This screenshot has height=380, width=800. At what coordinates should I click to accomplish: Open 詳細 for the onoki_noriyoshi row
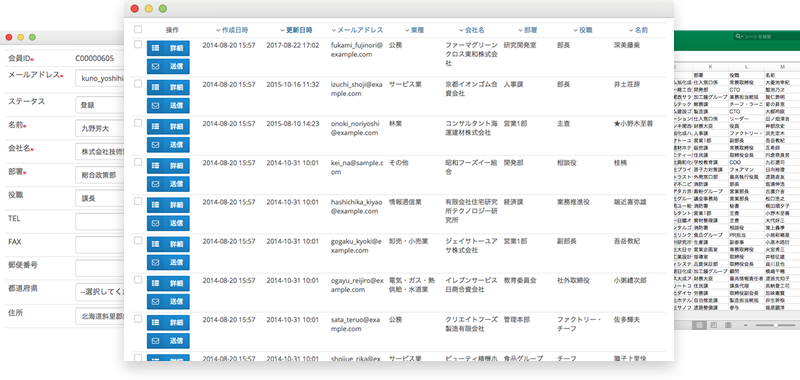[x=168, y=126]
